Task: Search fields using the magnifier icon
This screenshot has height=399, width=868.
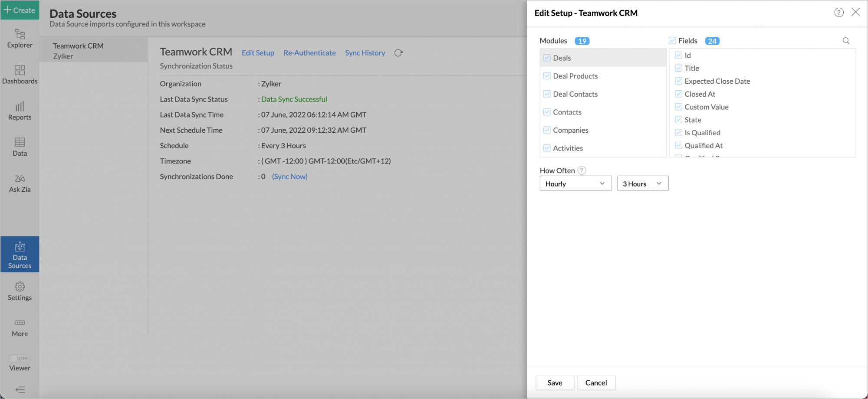Action: pyautogui.click(x=846, y=40)
